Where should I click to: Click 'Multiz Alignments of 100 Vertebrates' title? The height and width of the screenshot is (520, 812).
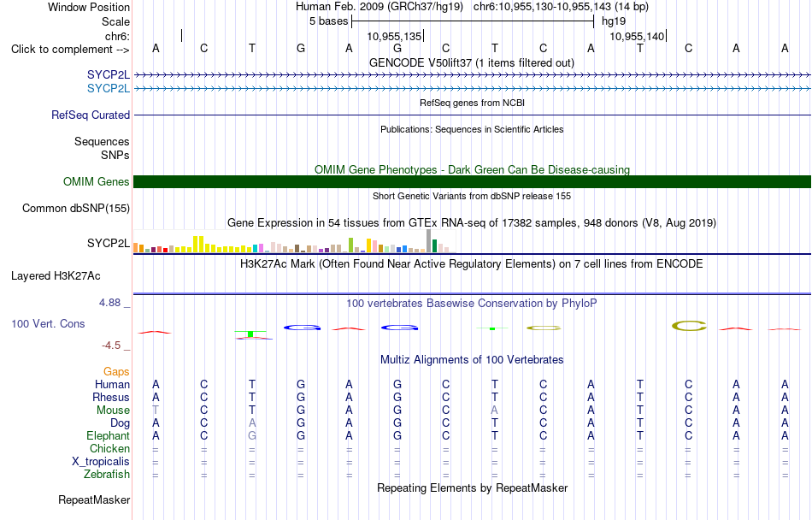point(472,359)
